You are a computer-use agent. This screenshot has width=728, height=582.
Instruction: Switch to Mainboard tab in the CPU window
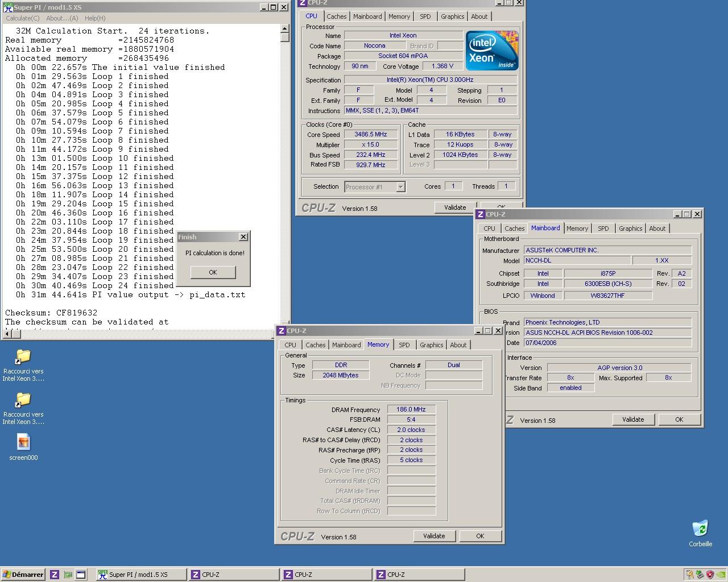coord(367,16)
